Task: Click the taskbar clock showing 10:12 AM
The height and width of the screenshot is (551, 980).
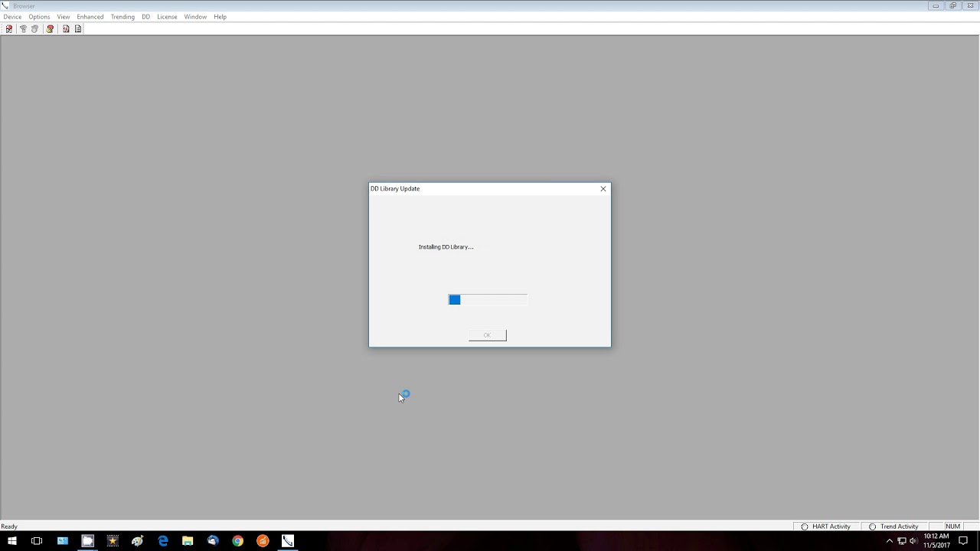Action: click(x=936, y=541)
